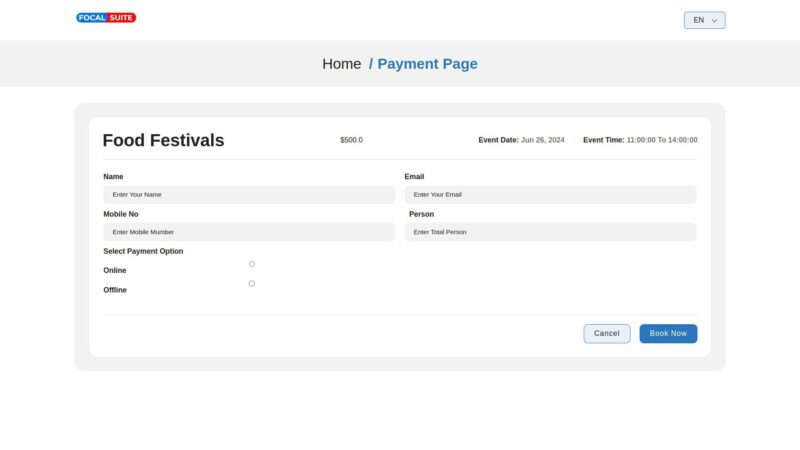Click the Food Festivals heading
Image resolution: width=800 pixels, height=450 pixels.
[163, 141]
